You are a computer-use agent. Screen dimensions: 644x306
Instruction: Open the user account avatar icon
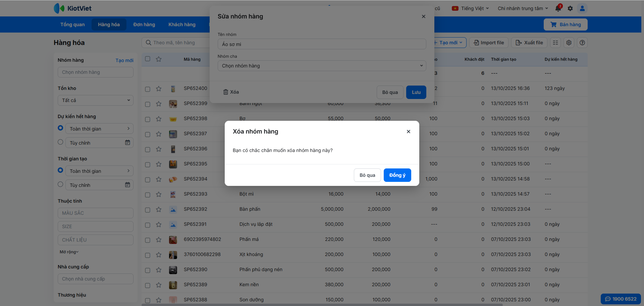pos(582,8)
